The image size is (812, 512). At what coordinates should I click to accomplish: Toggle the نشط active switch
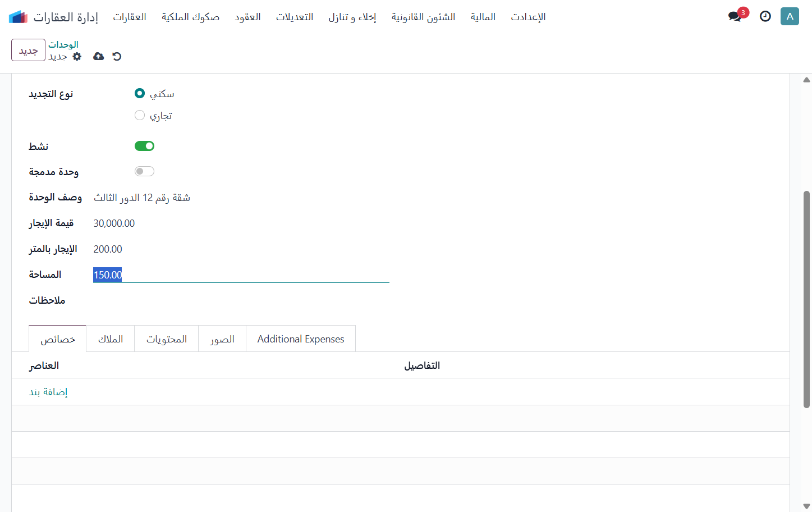coord(144,146)
